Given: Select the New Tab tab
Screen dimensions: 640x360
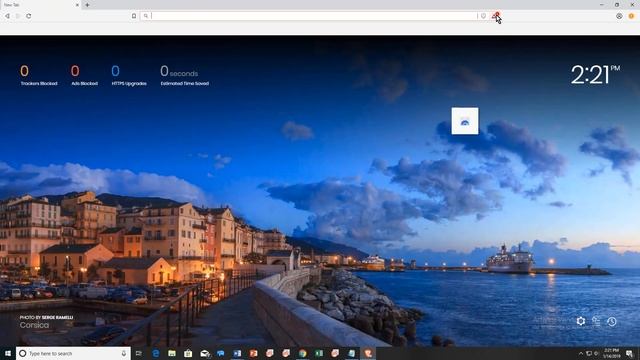Looking at the screenshot, I should [40, 5].
